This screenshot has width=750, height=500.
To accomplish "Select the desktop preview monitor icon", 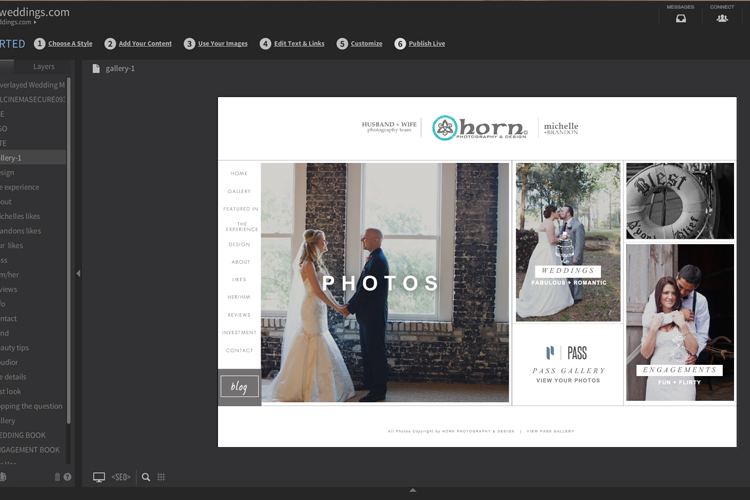I will [99, 477].
